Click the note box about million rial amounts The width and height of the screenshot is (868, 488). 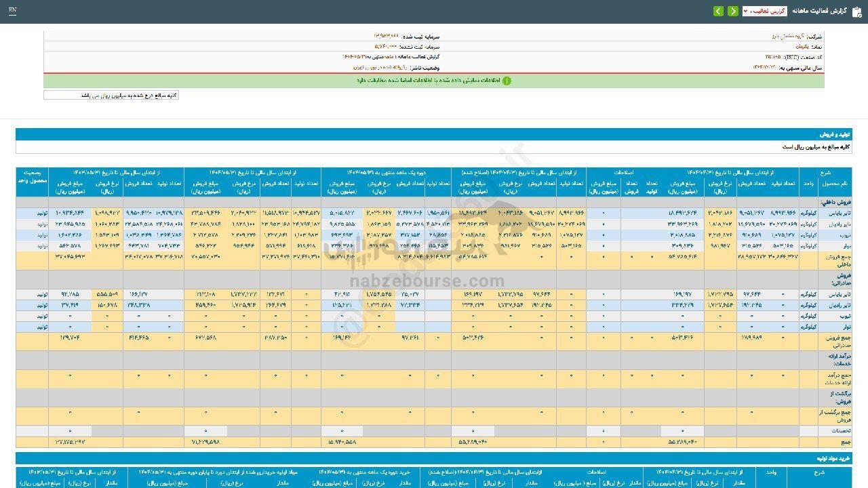click(111, 96)
